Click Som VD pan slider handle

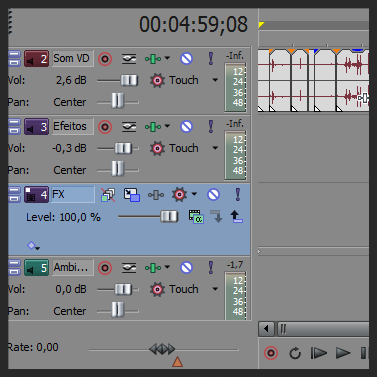click(x=117, y=101)
